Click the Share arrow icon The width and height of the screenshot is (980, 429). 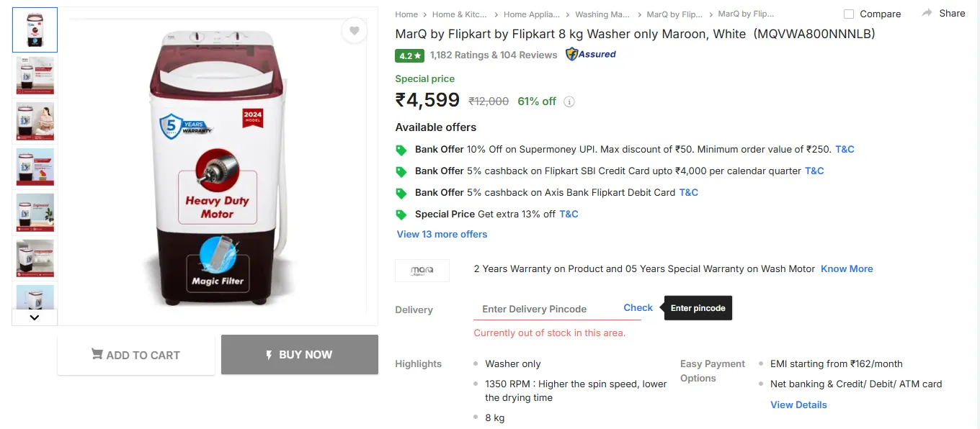pyautogui.click(x=927, y=13)
